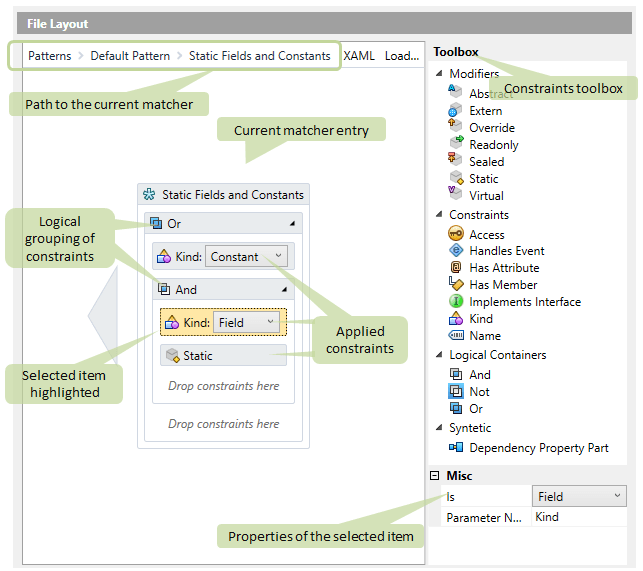Click the Sealed modifier icon

pyautogui.click(x=455, y=162)
